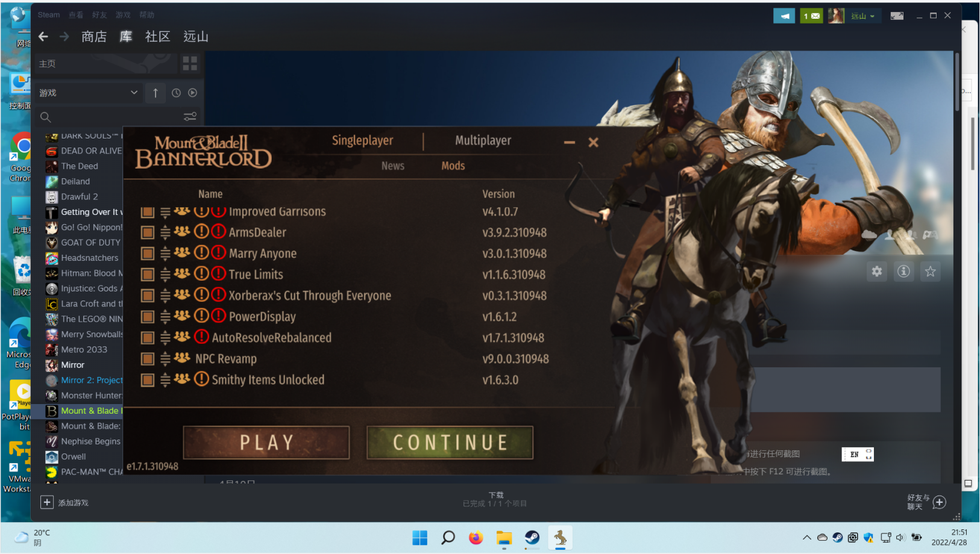This screenshot has height=554, width=980.
Task: Add game to favorites with star icon
Action: pos(930,272)
